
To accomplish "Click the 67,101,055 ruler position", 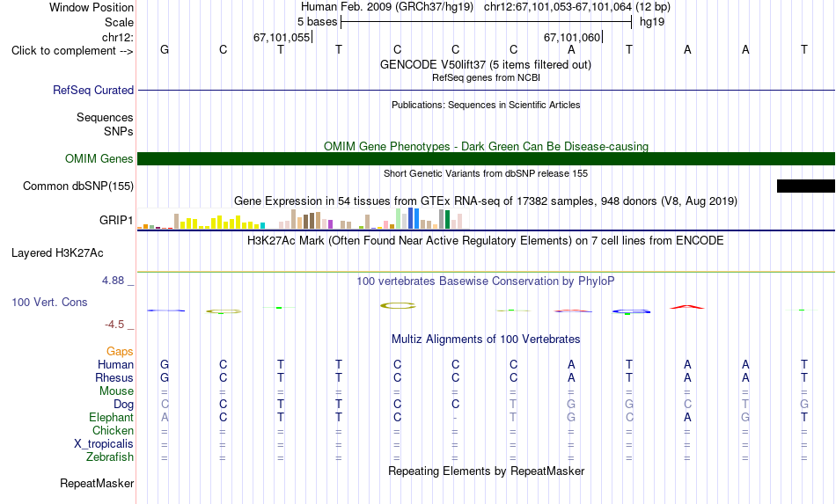I will 282,37.
